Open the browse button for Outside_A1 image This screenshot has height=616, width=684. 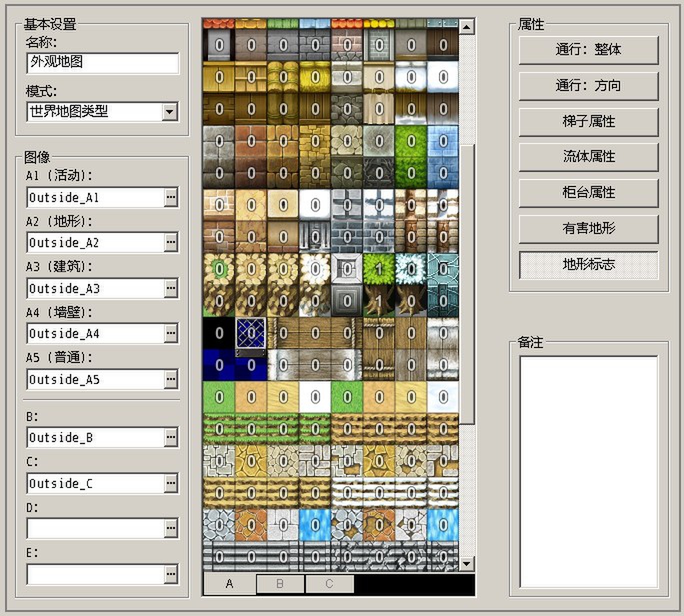coord(171,197)
